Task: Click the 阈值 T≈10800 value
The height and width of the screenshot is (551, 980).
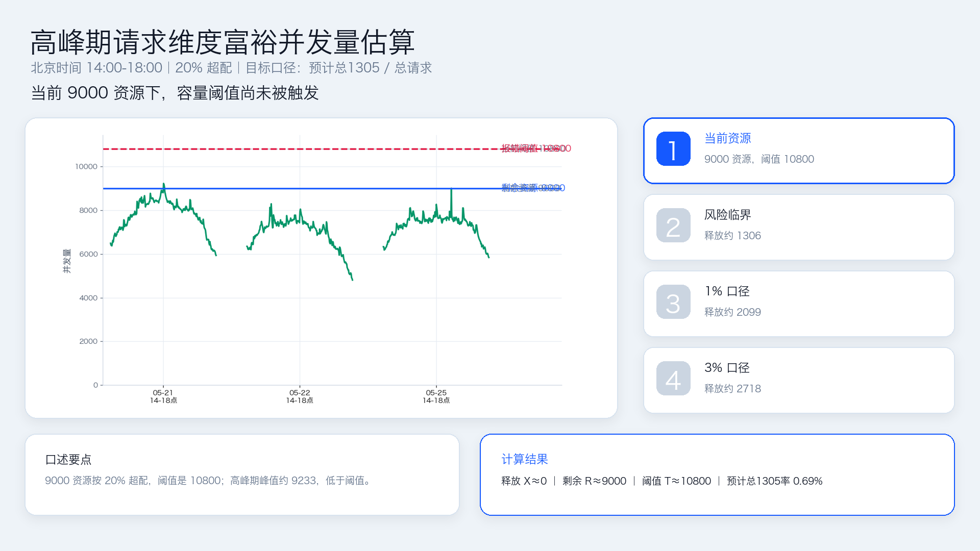Action: coord(676,481)
